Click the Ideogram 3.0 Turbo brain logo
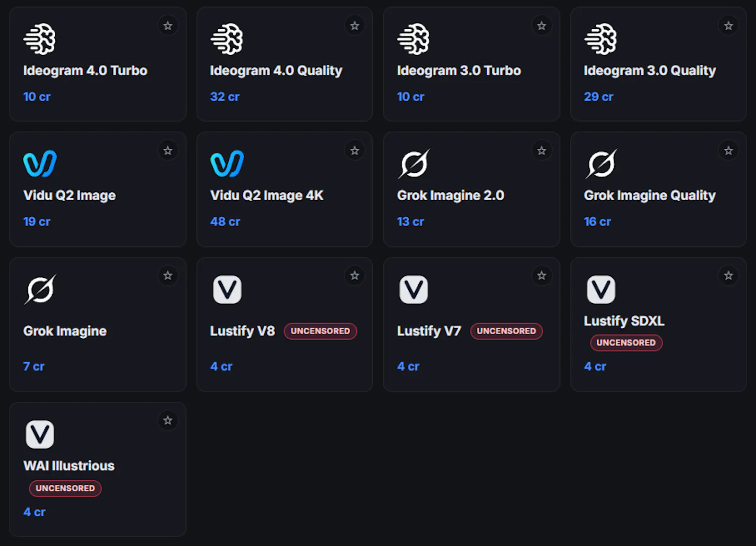 pyautogui.click(x=413, y=39)
